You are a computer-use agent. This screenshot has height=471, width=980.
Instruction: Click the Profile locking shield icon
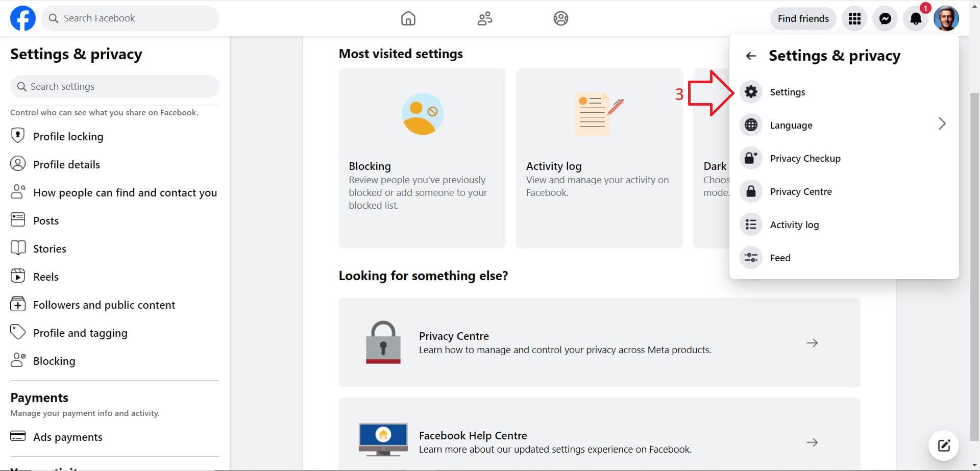click(18, 136)
